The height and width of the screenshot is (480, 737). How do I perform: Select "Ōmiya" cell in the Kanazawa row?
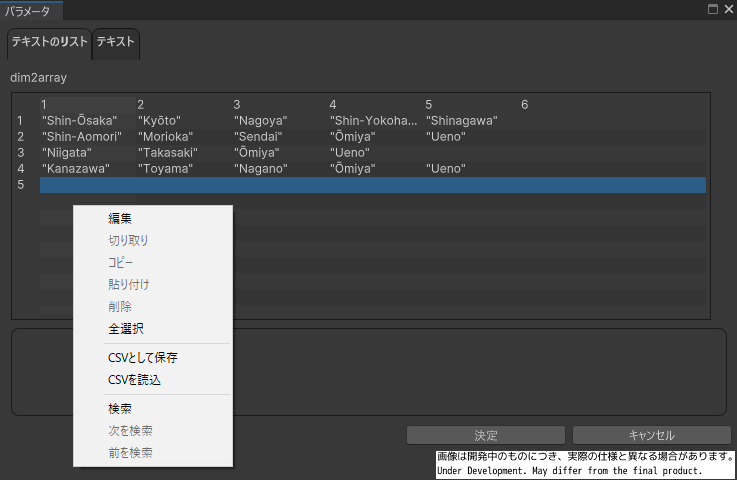coord(376,169)
